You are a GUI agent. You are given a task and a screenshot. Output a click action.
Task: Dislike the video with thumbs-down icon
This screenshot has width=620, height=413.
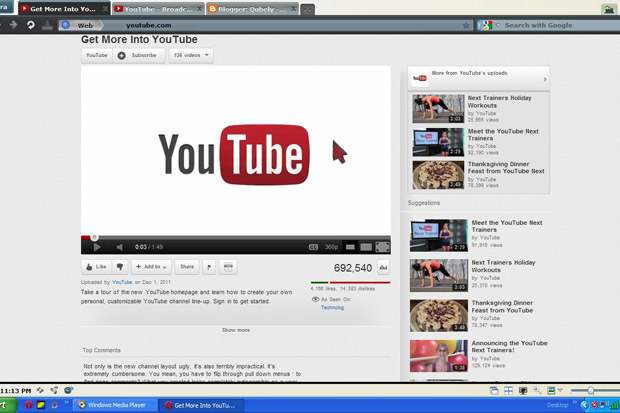point(120,267)
